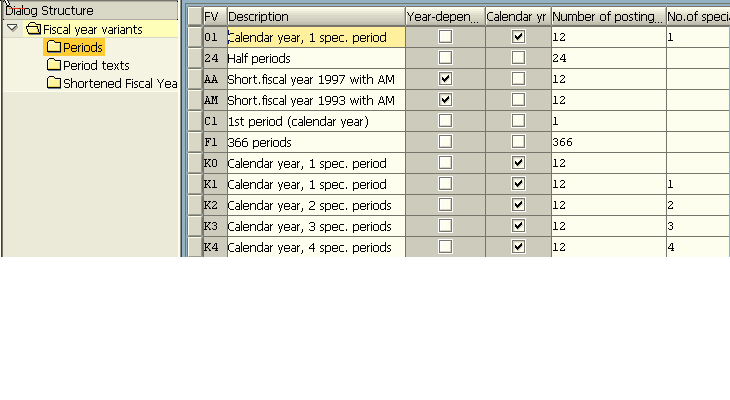This screenshot has height=400, width=730.
Task: Select the Periods folder icon
Action: point(54,47)
